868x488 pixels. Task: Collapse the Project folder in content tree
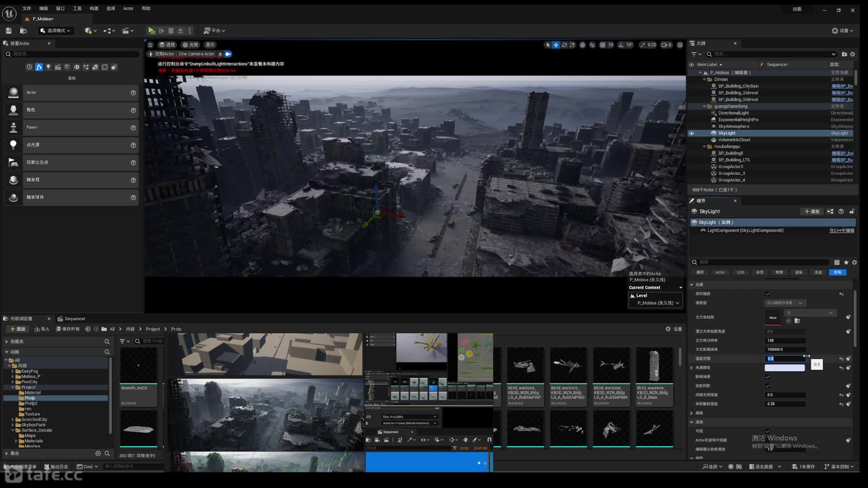coord(13,388)
